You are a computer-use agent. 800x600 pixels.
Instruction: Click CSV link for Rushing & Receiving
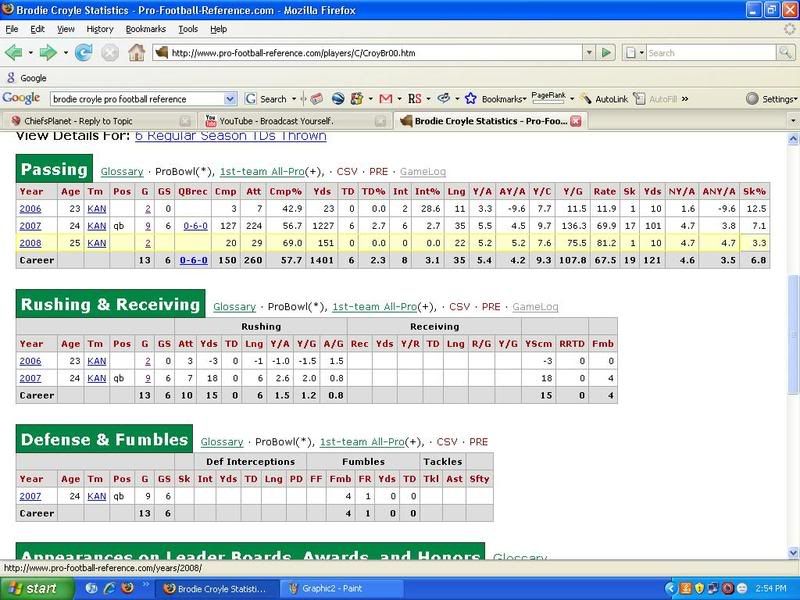pos(459,307)
